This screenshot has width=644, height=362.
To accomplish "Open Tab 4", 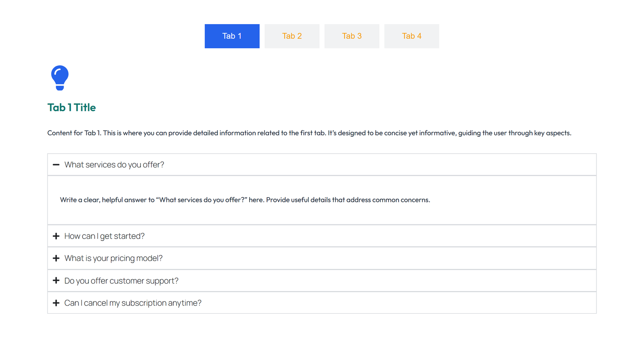I will pos(411,36).
